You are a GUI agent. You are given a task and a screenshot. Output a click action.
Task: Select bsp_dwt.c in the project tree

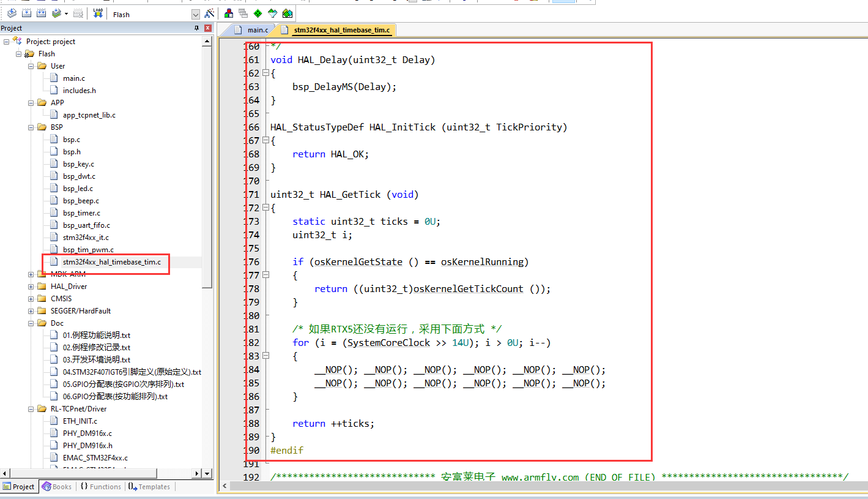point(79,176)
